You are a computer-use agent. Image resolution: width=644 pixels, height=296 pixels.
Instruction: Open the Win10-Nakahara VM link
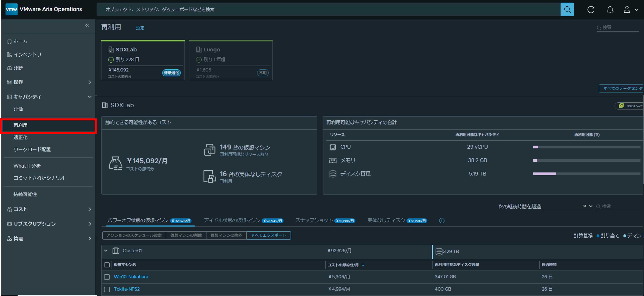131,277
